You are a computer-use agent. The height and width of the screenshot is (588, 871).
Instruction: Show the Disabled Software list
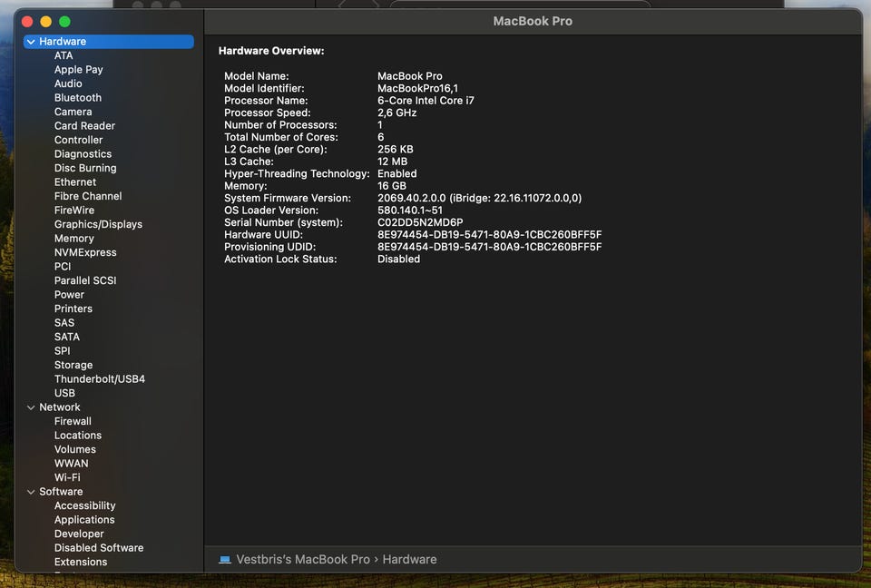(x=99, y=548)
